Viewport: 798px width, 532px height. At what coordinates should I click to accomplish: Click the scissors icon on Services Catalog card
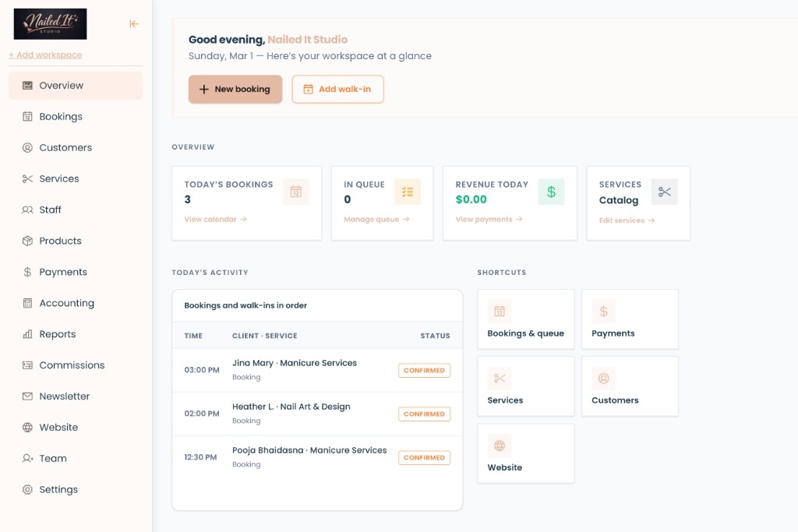pyautogui.click(x=664, y=191)
